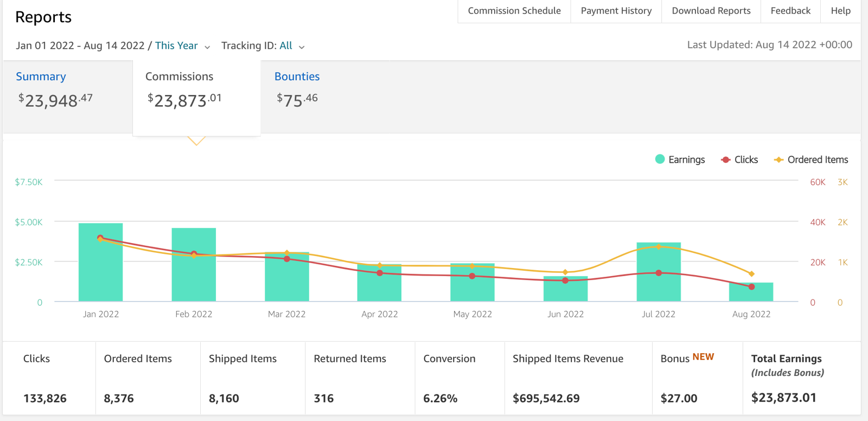Click the Ordered Items value 8,376
Image resolution: width=868 pixels, height=421 pixels.
point(119,398)
